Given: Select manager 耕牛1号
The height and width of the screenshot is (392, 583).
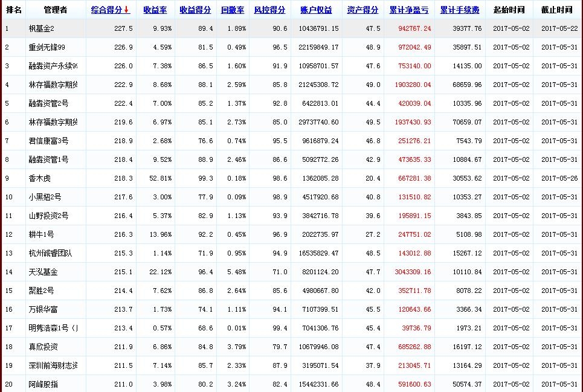Looking at the screenshot, I should [x=41, y=234].
